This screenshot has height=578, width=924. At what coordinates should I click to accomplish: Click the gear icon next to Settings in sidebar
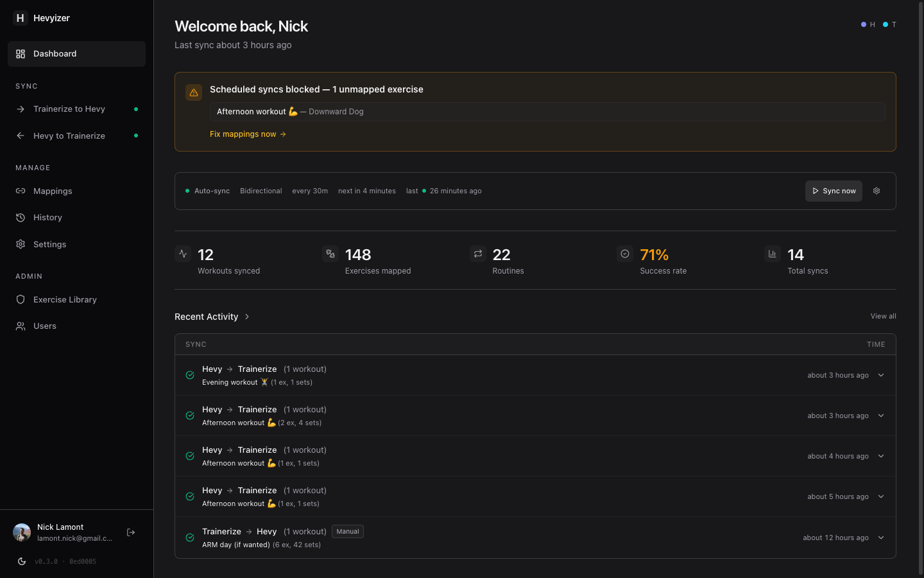coord(21,244)
